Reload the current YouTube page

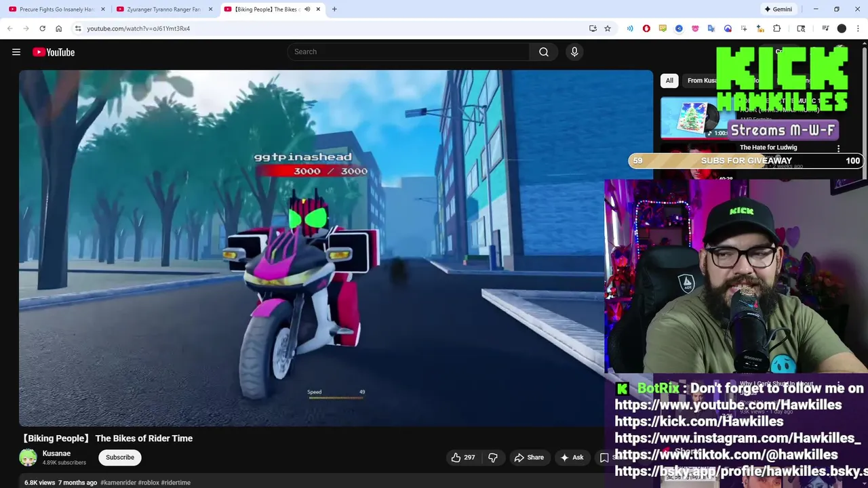click(42, 28)
